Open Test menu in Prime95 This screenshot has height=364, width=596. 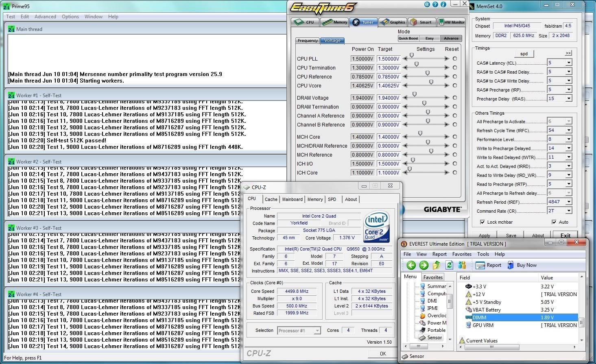point(11,17)
